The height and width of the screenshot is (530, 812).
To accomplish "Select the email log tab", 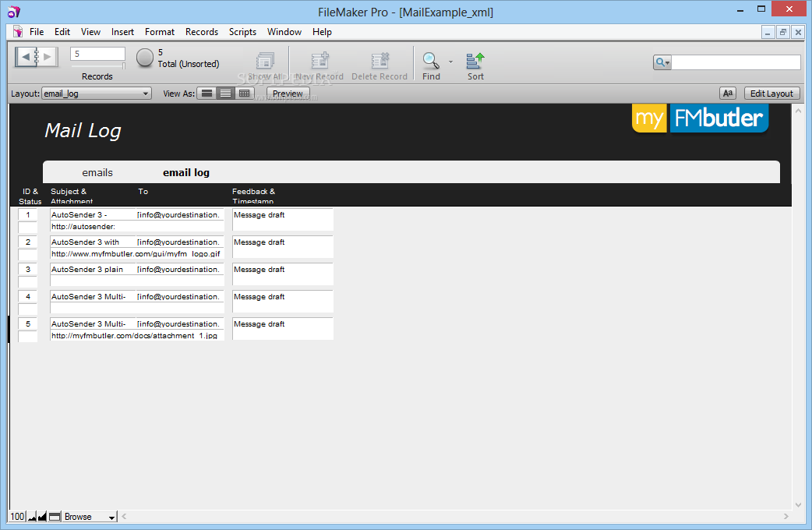I will (186, 172).
